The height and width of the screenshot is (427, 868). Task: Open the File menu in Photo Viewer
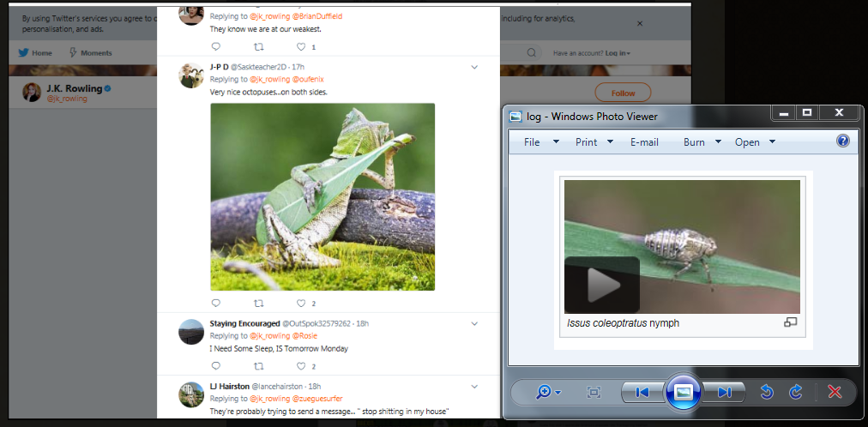tap(532, 142)
